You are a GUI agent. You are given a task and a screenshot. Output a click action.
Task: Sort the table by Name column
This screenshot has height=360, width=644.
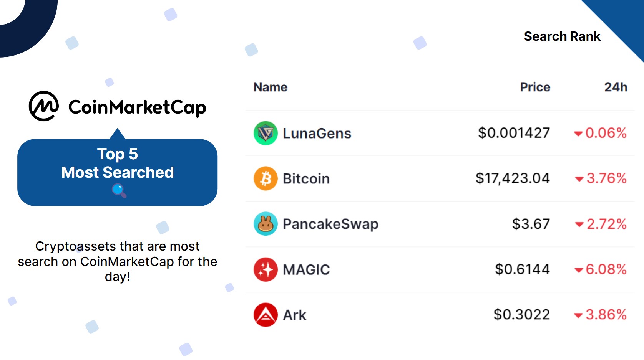point(271,87)
